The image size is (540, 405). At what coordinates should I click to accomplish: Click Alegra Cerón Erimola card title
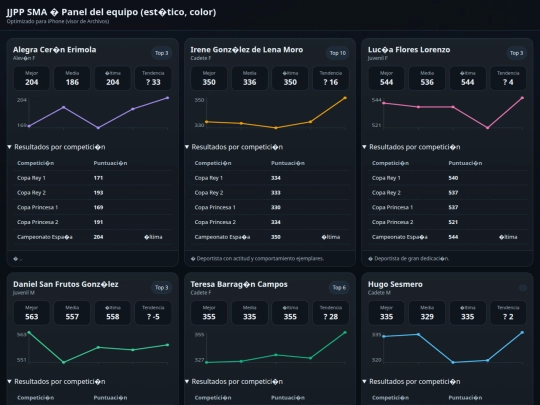[x=54, y=50]
